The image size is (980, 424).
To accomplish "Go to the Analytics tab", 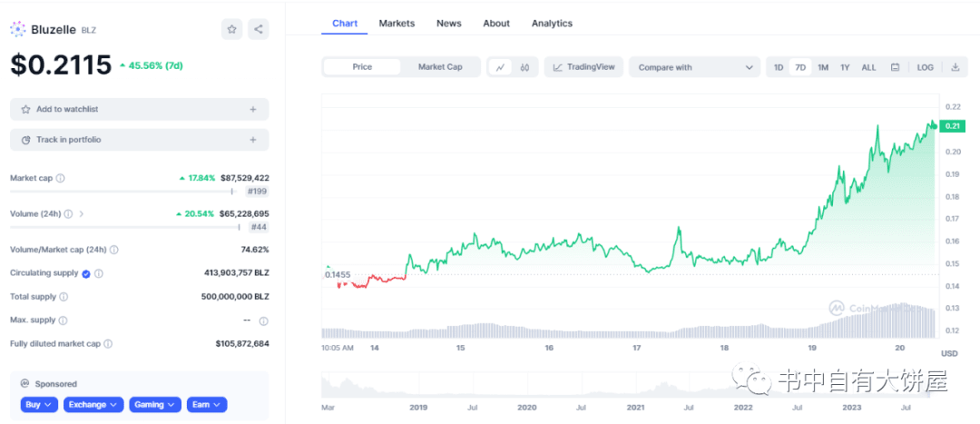I will [x=552, y=24].
